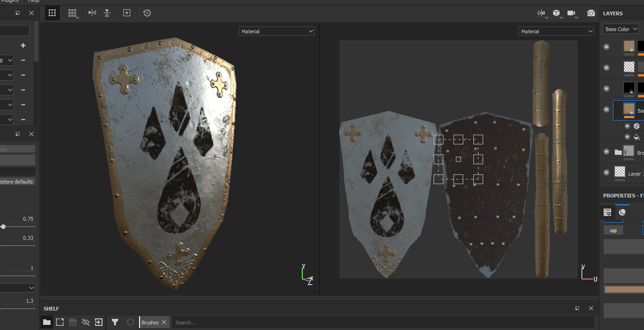Open the grid display options
The height and width of the screenshot is (330, 644).
(73, 13)
